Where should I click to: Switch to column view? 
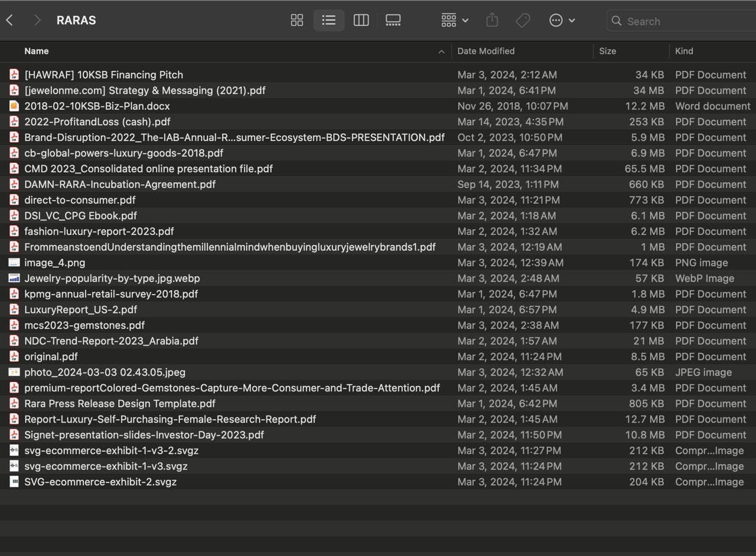click(361, 21)
